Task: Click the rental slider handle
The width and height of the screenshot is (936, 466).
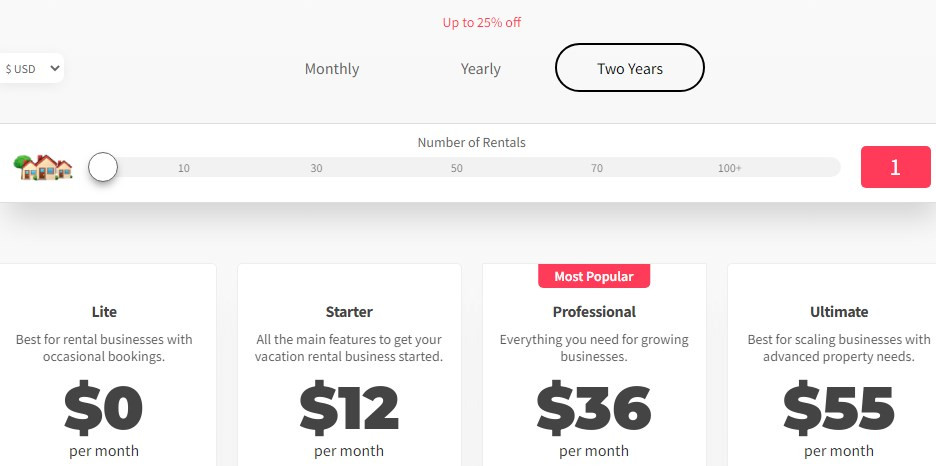Action: click(103, 167)
